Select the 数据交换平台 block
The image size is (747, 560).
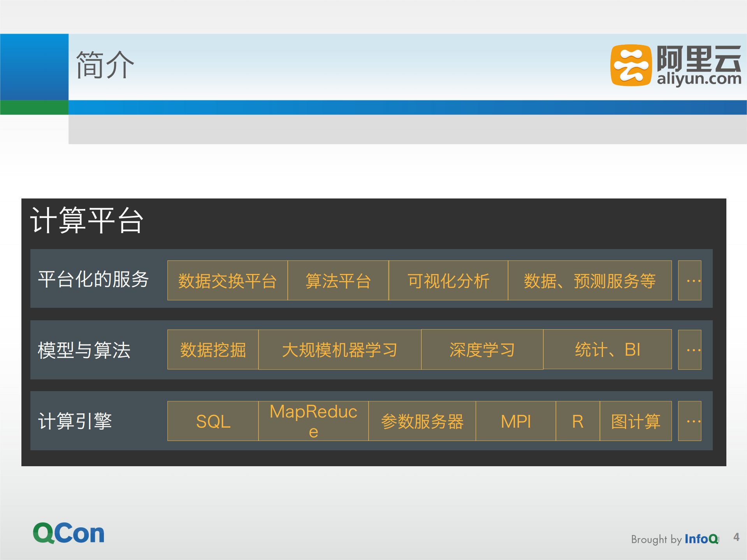point(227,281)
